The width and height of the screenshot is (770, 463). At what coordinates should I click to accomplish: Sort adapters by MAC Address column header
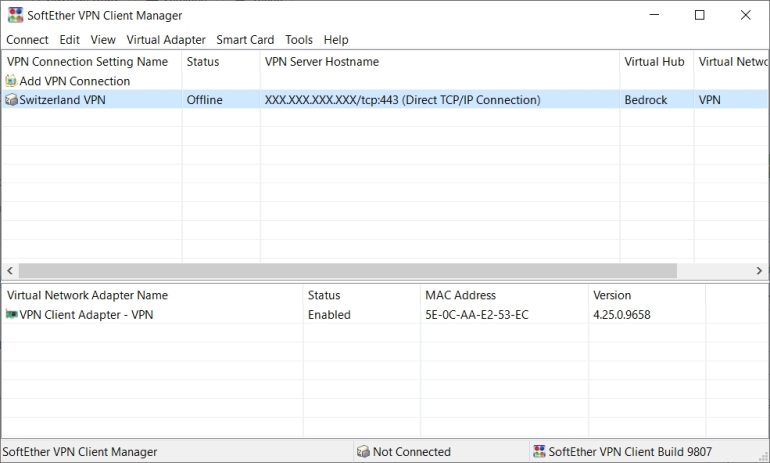(460, 296)
